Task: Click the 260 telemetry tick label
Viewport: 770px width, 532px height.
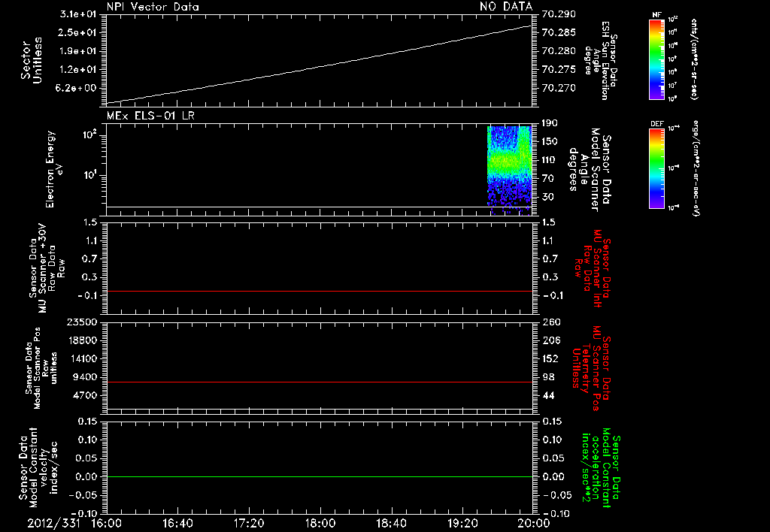Action: click(551, 322)
